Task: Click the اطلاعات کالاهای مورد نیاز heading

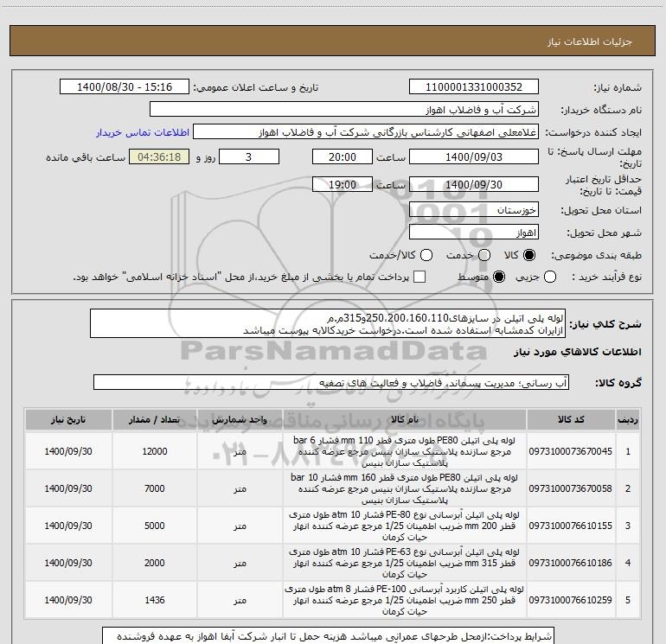Action: [578, 352]
